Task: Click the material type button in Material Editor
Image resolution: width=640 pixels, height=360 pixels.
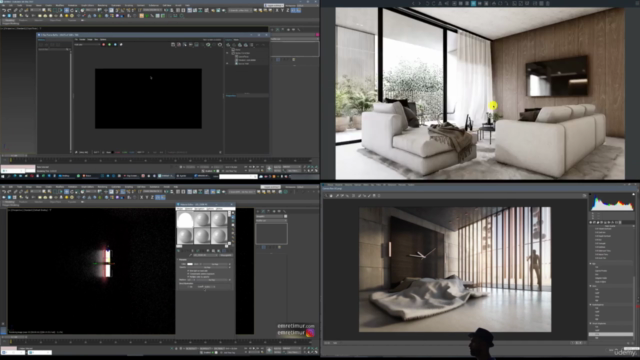Action: pos(226,255)
